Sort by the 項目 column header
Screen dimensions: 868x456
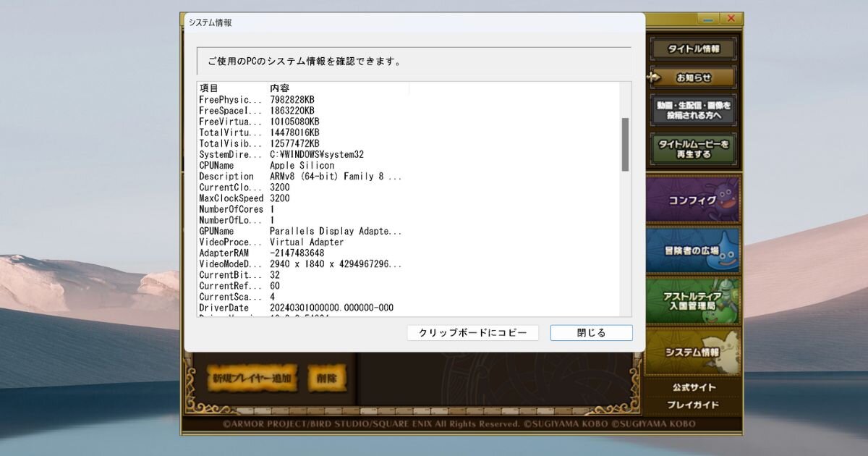pos(208,88)
